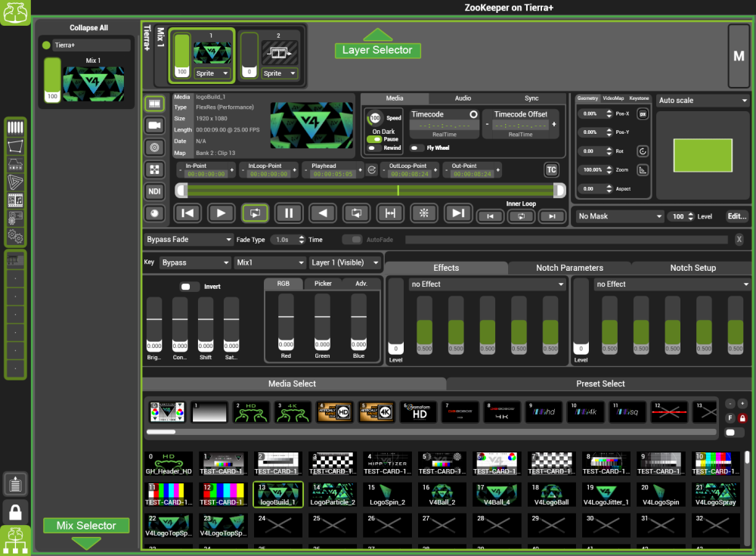This screenshot has width=756, height=556.
Task: Open the Bypass Fade dropdown
Action: tap(189, 239)
